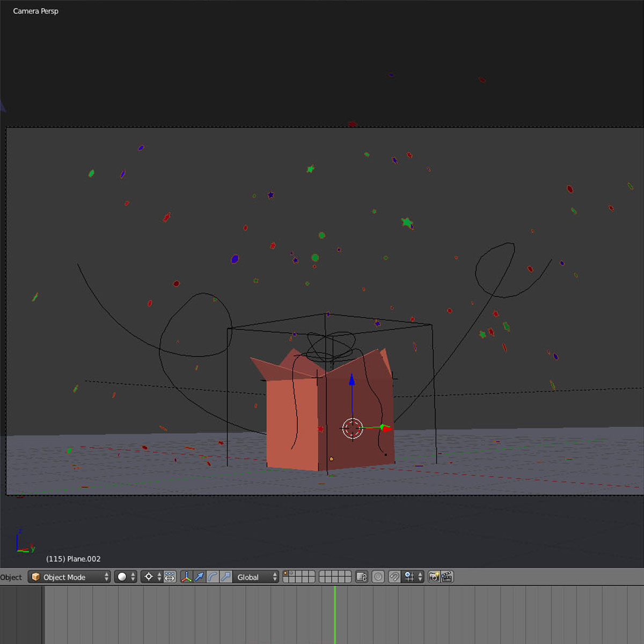Open the Global transform orientation dropdown
Viewport: 644px width, 644px height.
pyautogui.click(x=256, y=577)
